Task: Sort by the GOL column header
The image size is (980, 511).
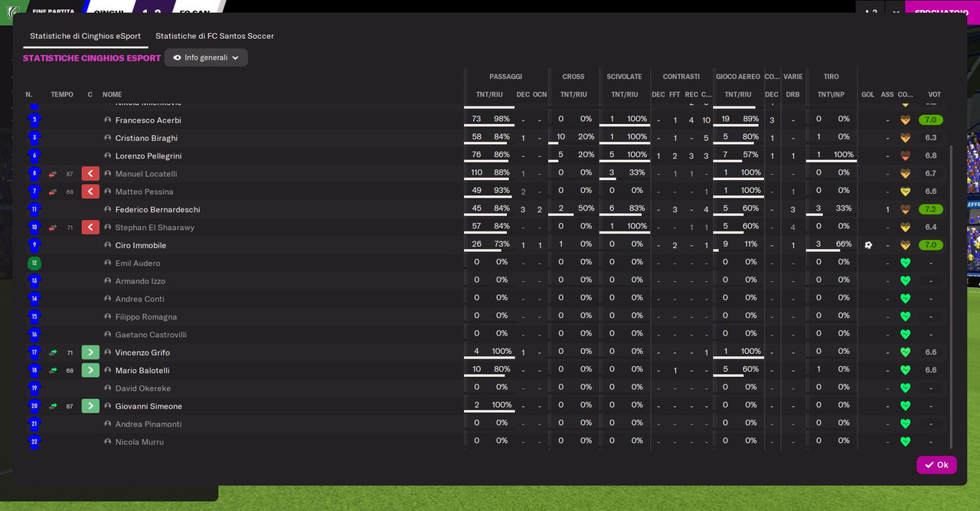Action: (867, 95)
